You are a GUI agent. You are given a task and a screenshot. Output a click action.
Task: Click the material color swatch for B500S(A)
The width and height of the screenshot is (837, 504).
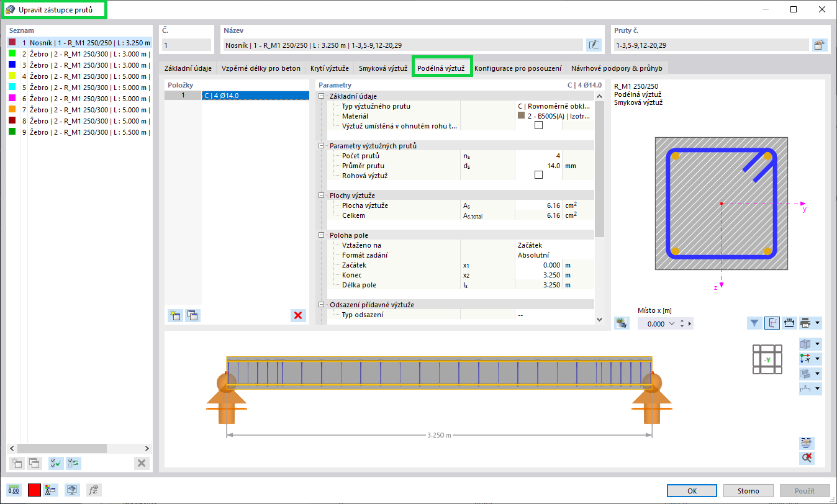pos(521,115)
